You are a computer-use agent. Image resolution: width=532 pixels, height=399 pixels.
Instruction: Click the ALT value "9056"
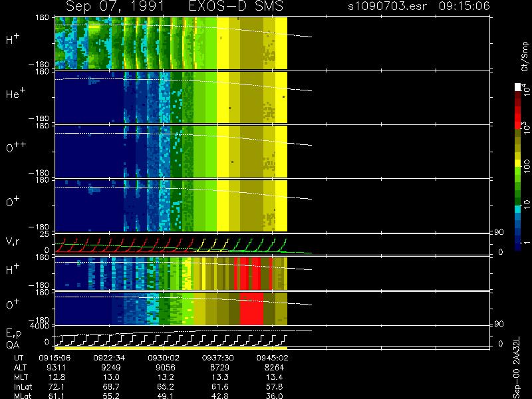click(x=166, y=368)
